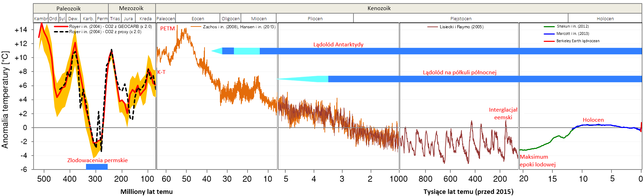The image size is (644, 196).
Task: Click the red Royer GEOCARB legend line
Action: click(x=61, y=27)
